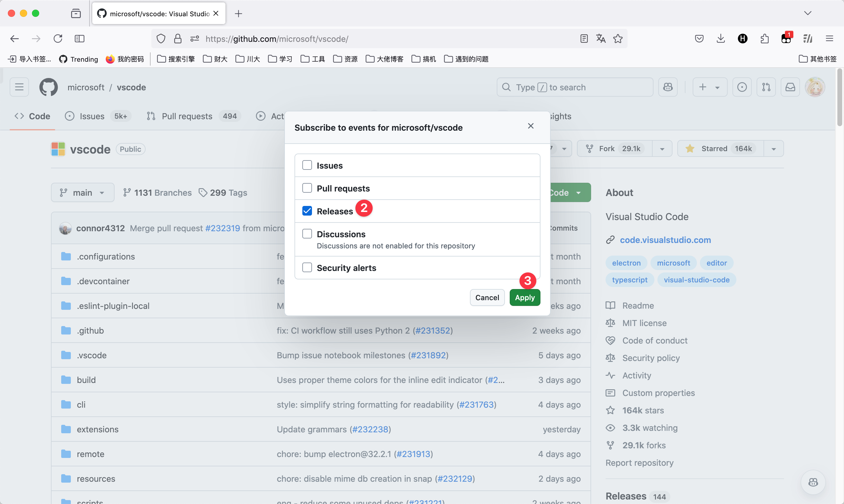Expand the main branch dropdown
This screenshot has height=504, width=844.
[83, 193]
